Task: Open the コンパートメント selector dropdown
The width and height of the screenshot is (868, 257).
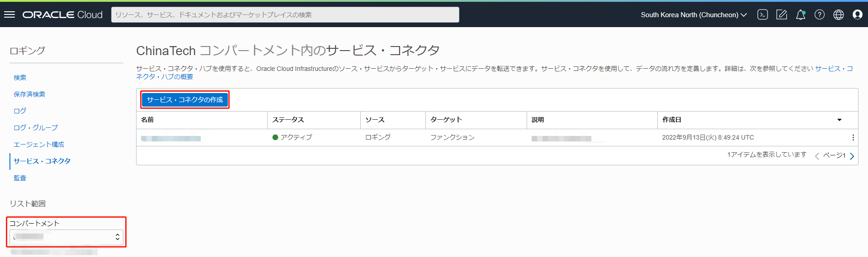Action: tap(66, 237)
